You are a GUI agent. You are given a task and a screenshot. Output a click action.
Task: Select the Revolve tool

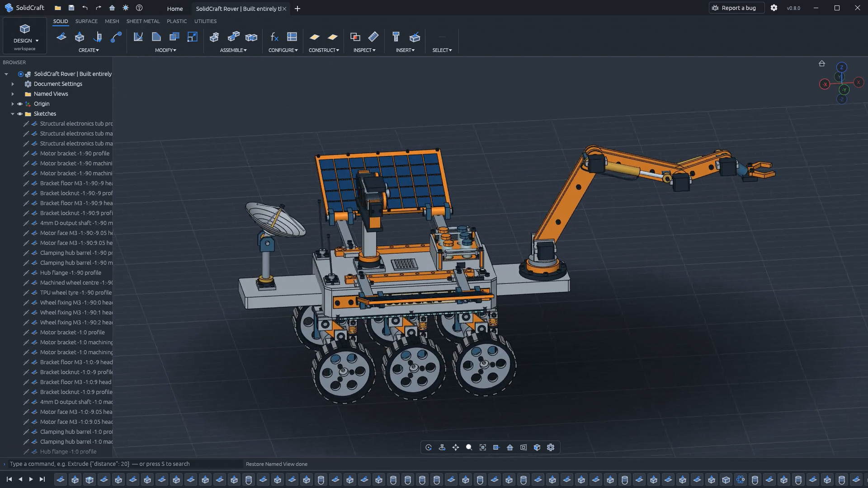[x=98, y=37]
